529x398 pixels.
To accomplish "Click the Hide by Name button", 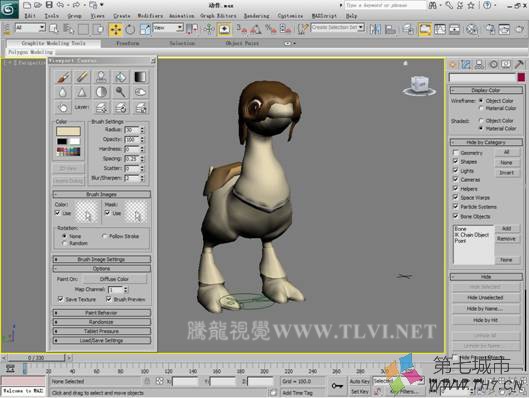I will pyautogui.click(x=485, y=309).
